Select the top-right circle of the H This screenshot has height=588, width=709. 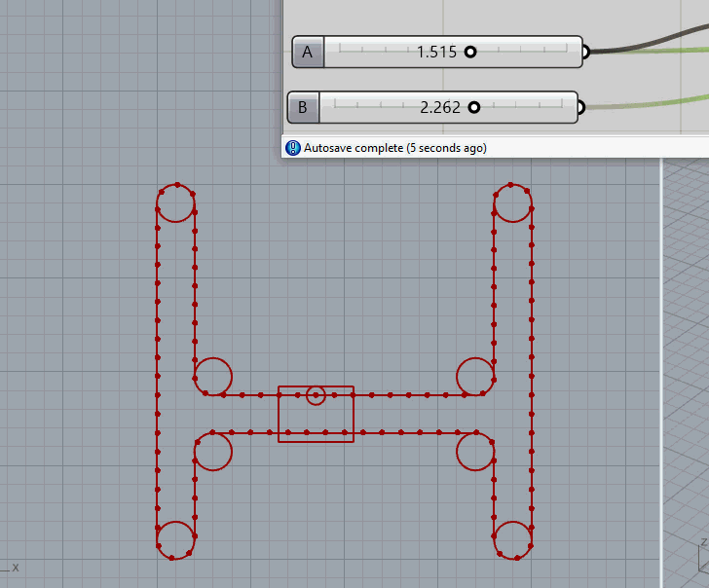513,221
